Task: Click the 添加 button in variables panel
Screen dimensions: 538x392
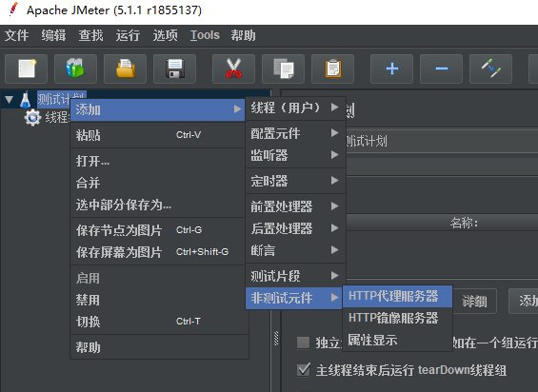Action: coord(524,301)
